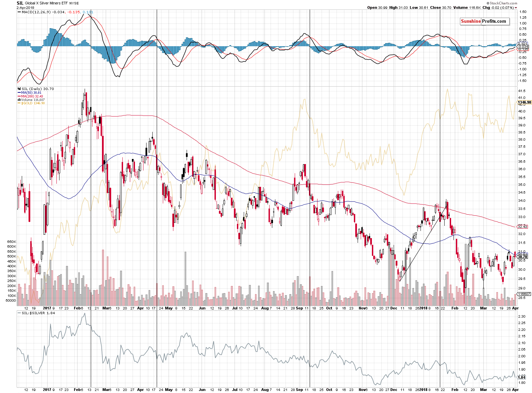
Task: Click the SIL:$SILVER 1.84 ratio label
Action: coord(38,313)
